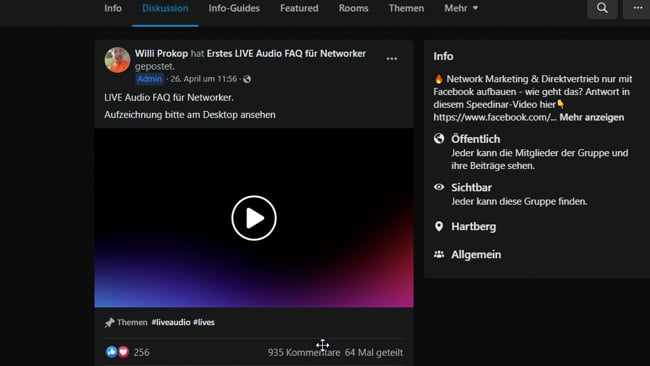Click the Sichtbar heading
Screen dimensions: 650x366
[x=471, y=187]
